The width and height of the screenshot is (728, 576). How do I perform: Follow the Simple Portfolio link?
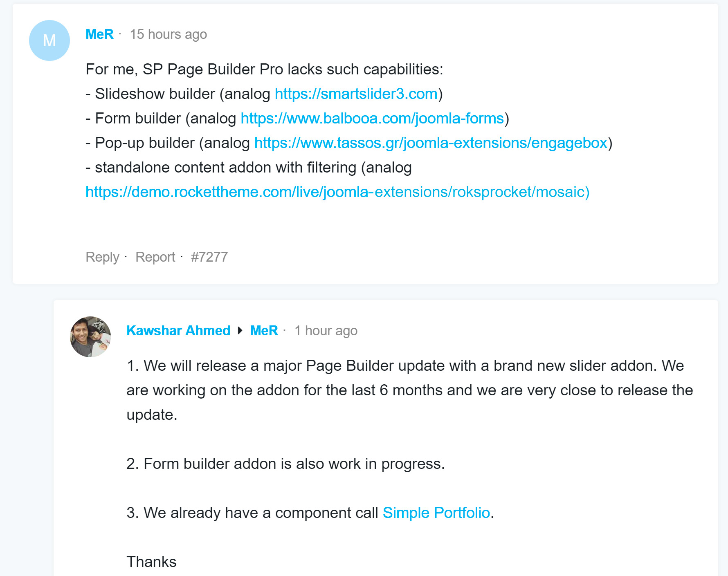(x=436, y=513)
